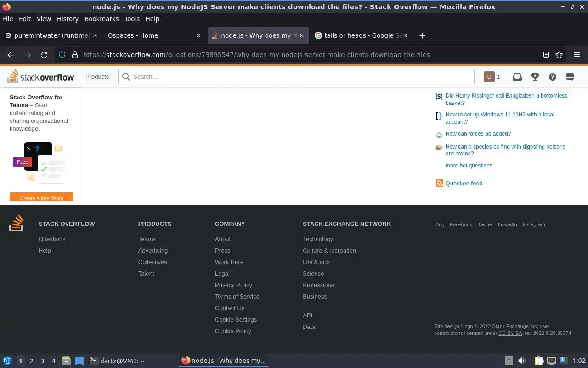Image resolution: width=588 pixels, height=368 pixels.
Task: Open footer Privacy Policy link
Action: (x=233, y=285)
